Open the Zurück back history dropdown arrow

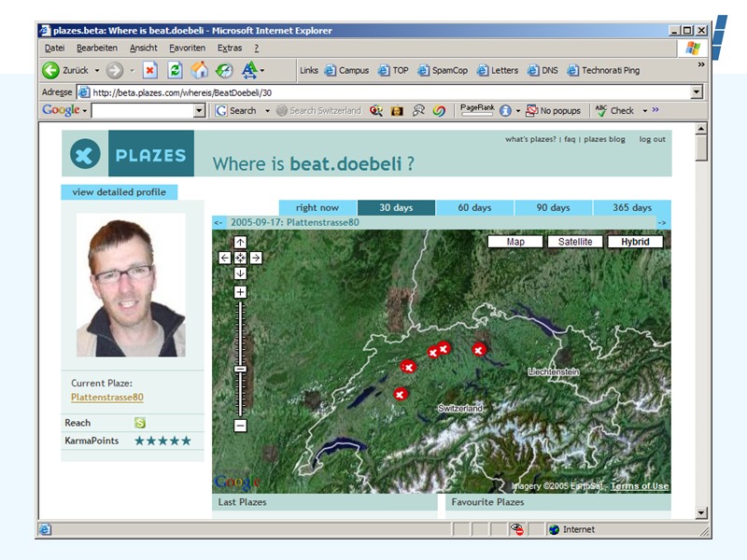point(95,70)
